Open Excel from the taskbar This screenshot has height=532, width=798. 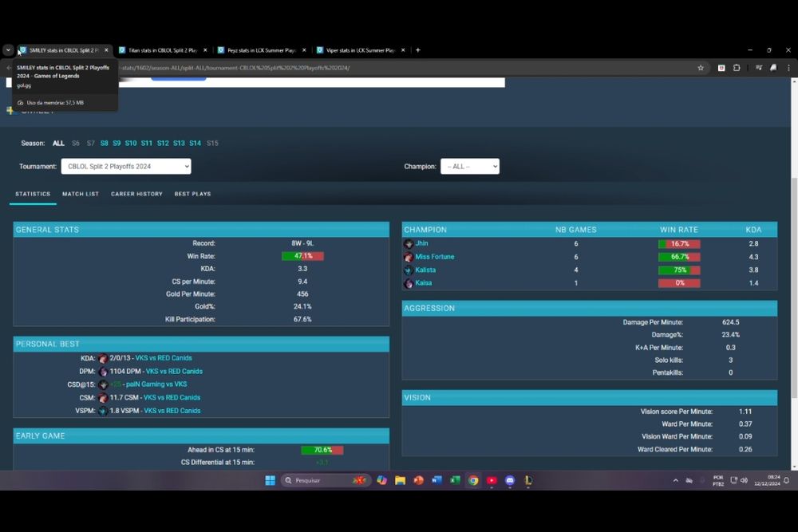tap(455, 481)
